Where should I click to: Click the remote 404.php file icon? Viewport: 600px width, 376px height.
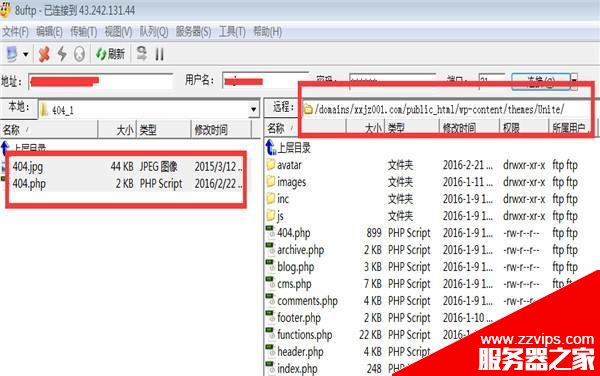tap(271, 232)
